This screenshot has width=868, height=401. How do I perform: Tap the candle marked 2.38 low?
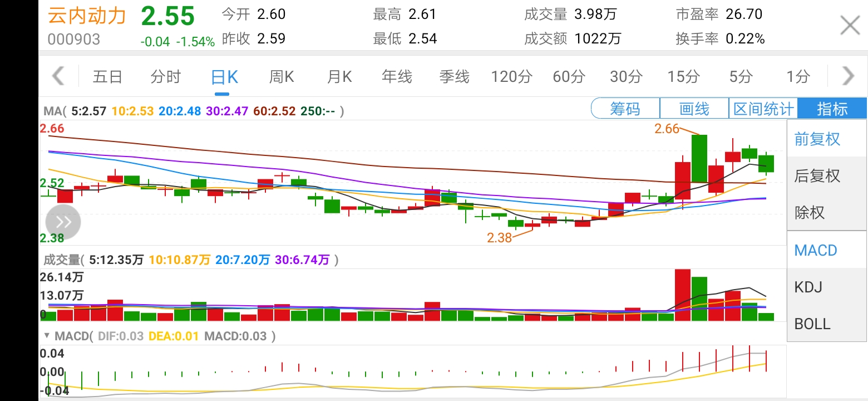point(532,226)
